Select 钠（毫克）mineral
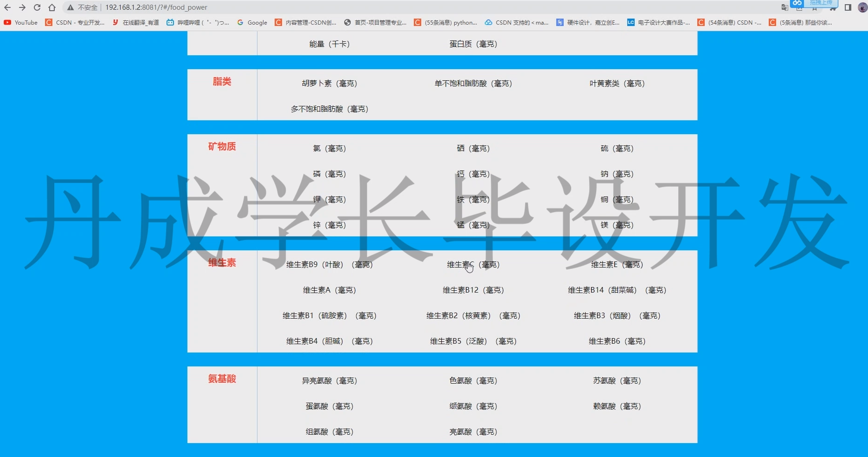 (617, 174)
